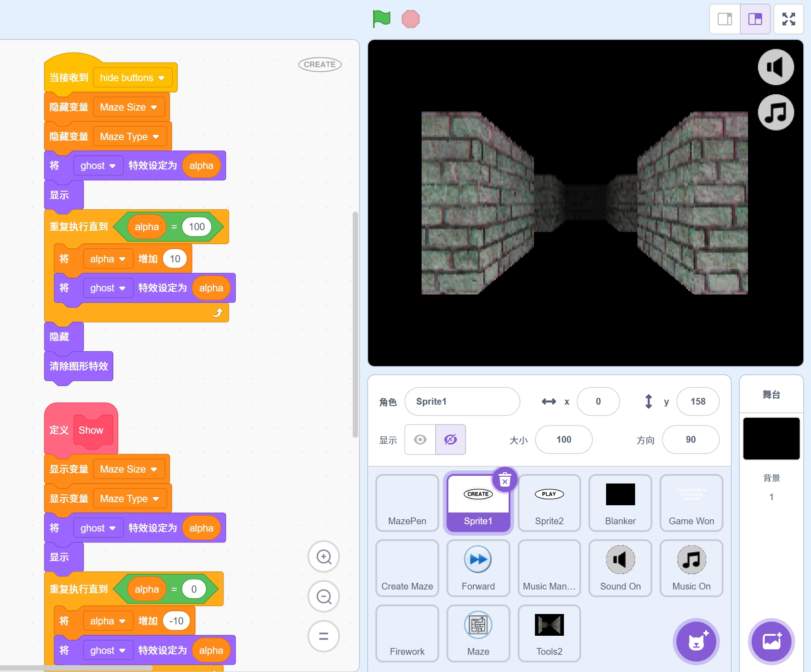811x672 pixels.
Task: Toggle music with the note icon on stage
Action: point(776,112)
